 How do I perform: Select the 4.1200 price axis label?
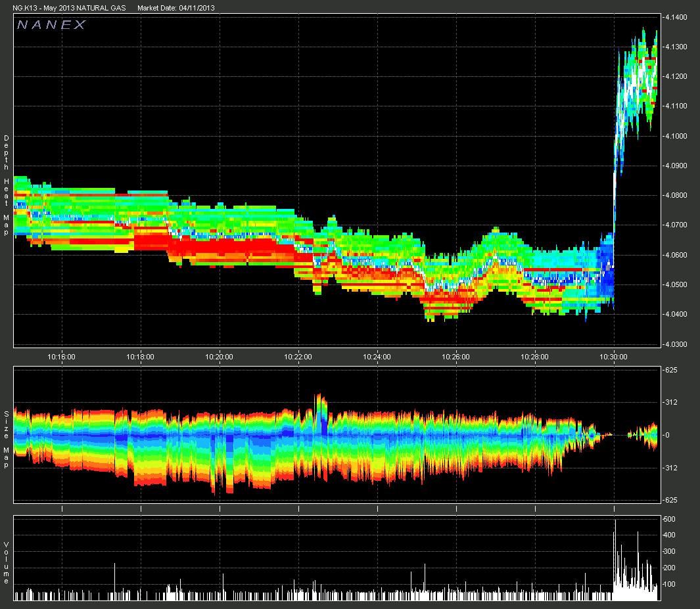point(676,76)
